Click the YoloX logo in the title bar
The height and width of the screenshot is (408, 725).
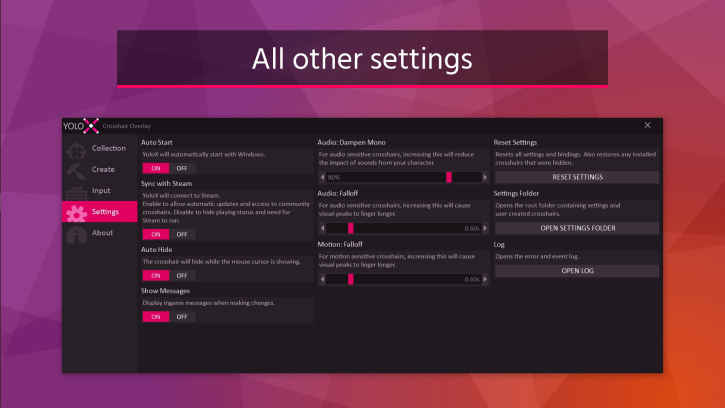point(81,125)
